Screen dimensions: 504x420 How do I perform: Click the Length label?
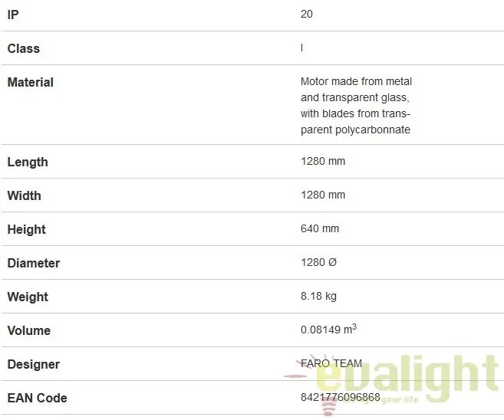click(28, 162)
